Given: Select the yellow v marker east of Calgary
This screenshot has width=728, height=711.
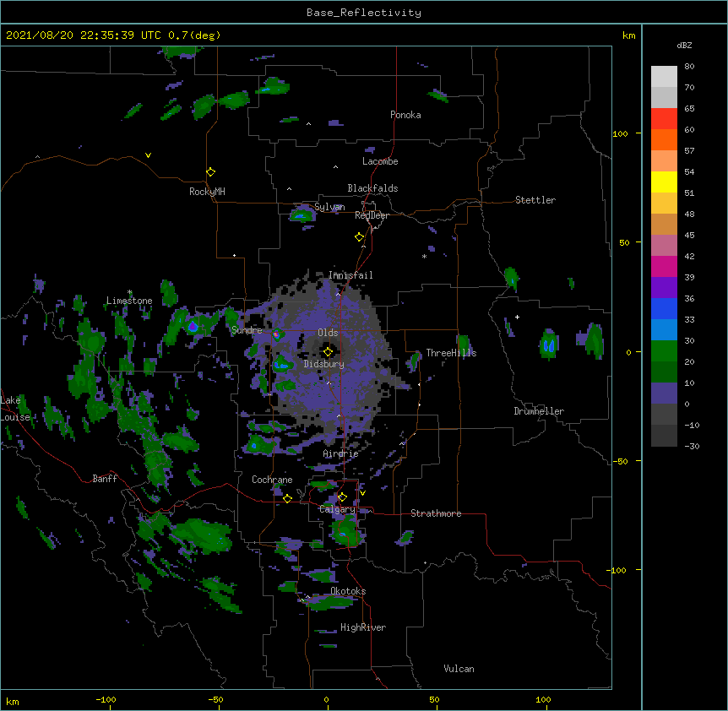Looking at the screenshot, I should 362,493.
